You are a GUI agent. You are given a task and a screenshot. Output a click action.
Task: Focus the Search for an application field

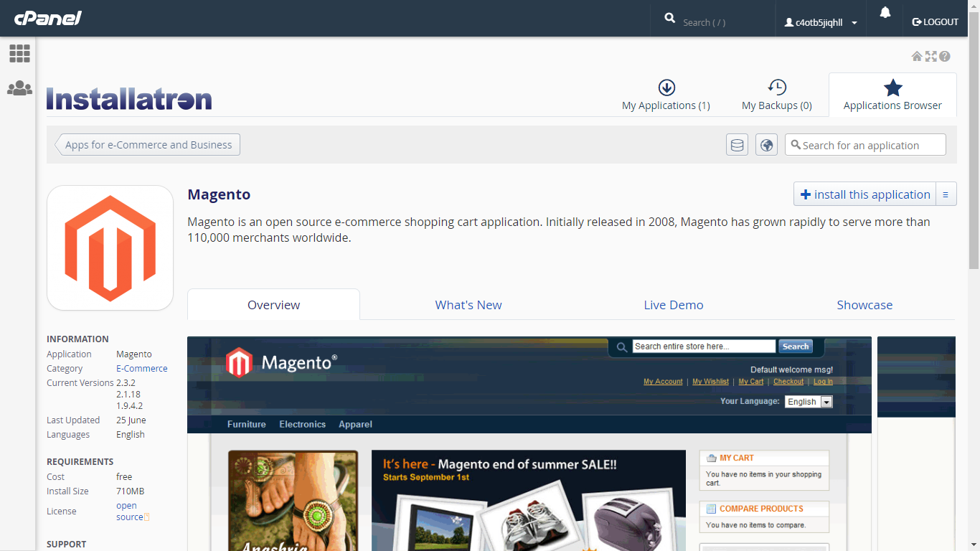(x=865, y=145)
